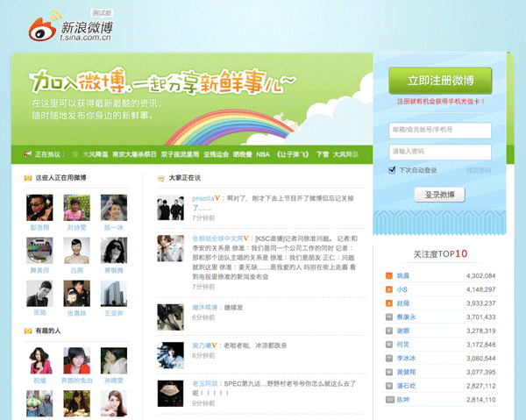Open 祝缇's avatar photo
The image size is (526, 420).
click(x=39, y=360)
